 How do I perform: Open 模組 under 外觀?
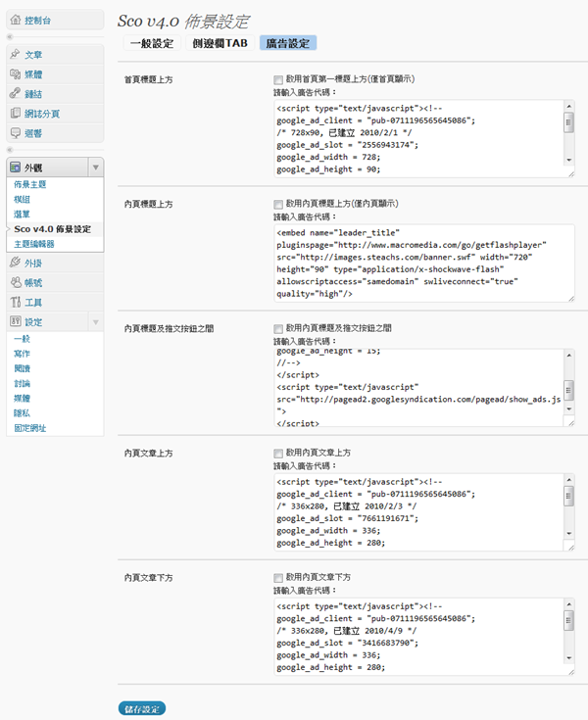(x=22, y=199)
